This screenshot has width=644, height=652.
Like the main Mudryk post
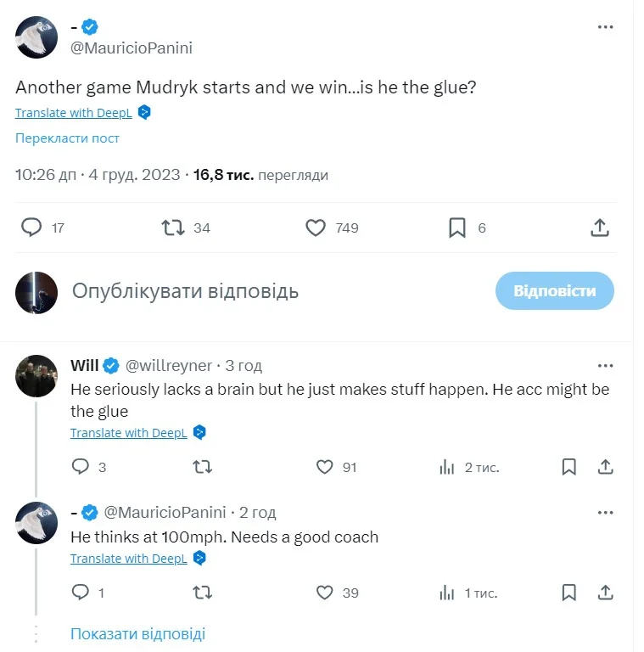[x=316, y=228]
